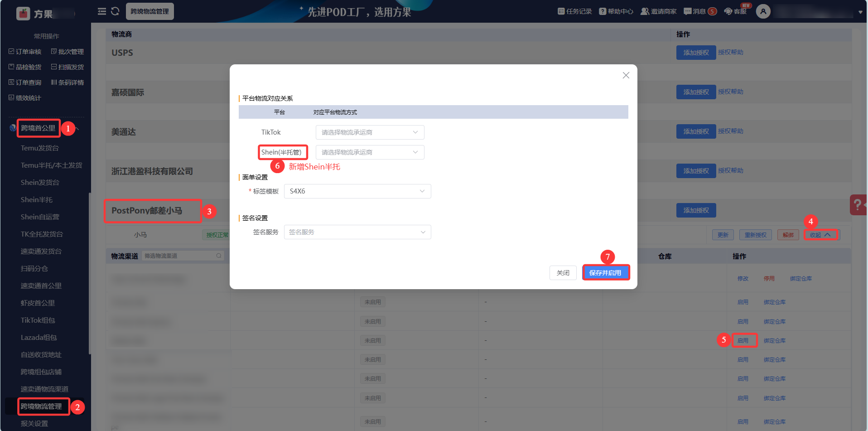Open 自送收货地址 menu item
868x431 pixels.
41,355
